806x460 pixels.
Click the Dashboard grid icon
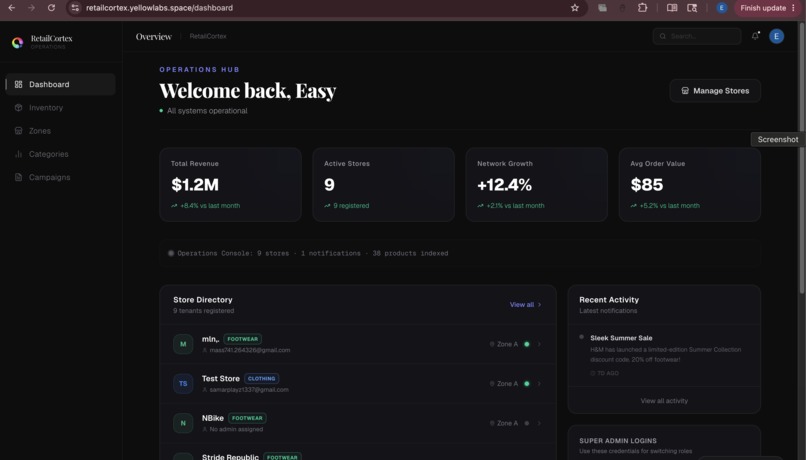(19, 84)
